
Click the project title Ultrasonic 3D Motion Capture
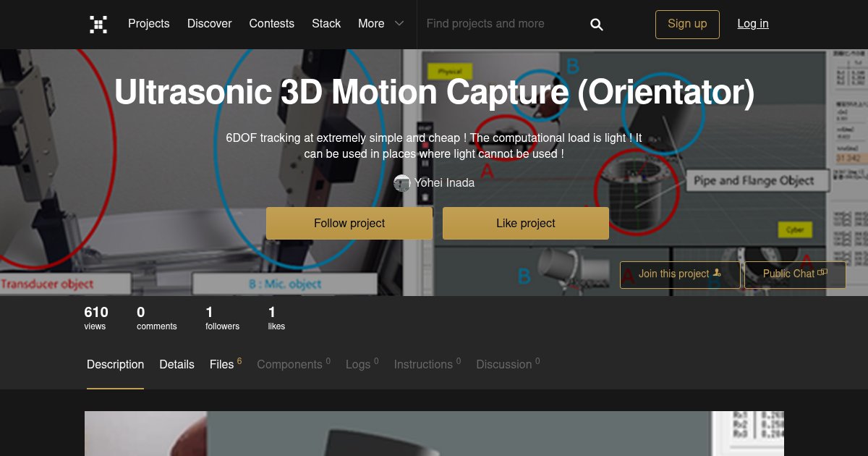[434, 92]
